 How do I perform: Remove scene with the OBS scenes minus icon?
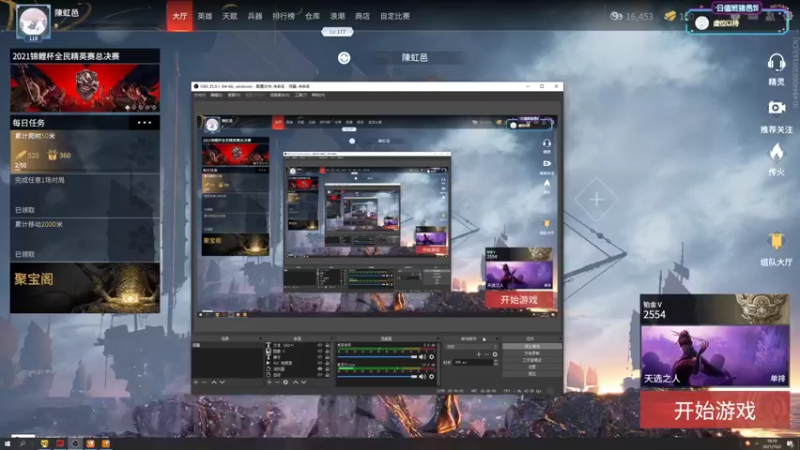point(204,382)
